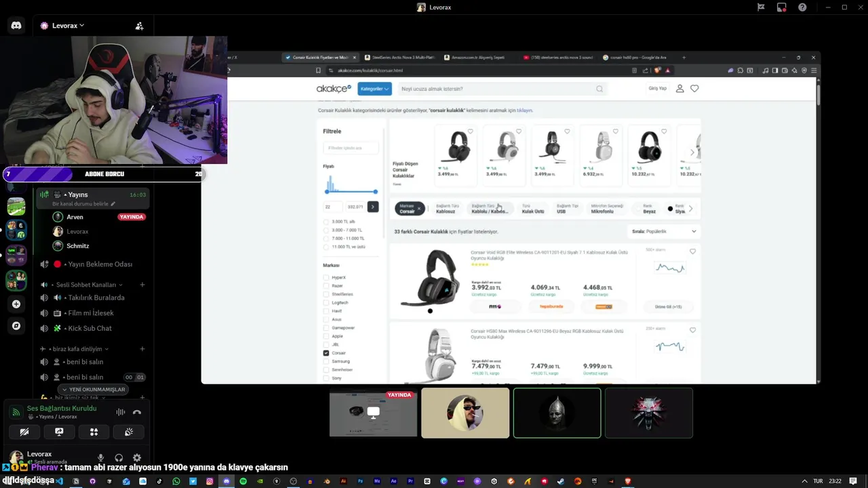
Task: Click the Giriş Yap login link
Action: (657, 89)
